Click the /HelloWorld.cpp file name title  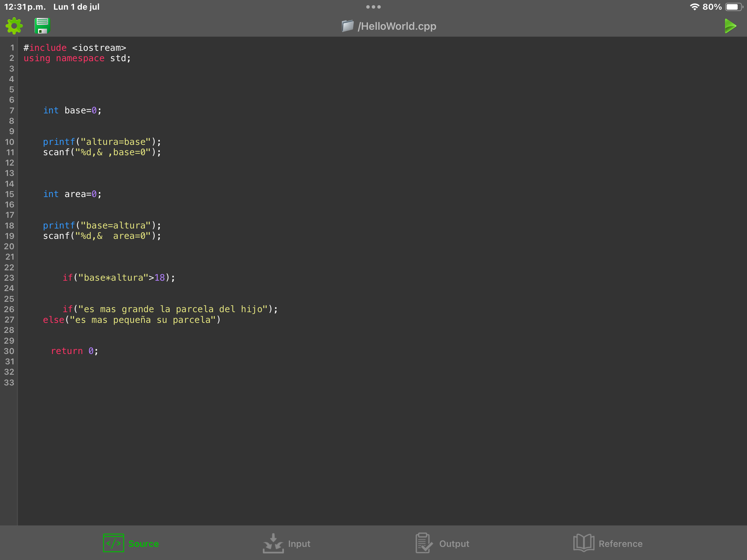click(x=397, y=26)
